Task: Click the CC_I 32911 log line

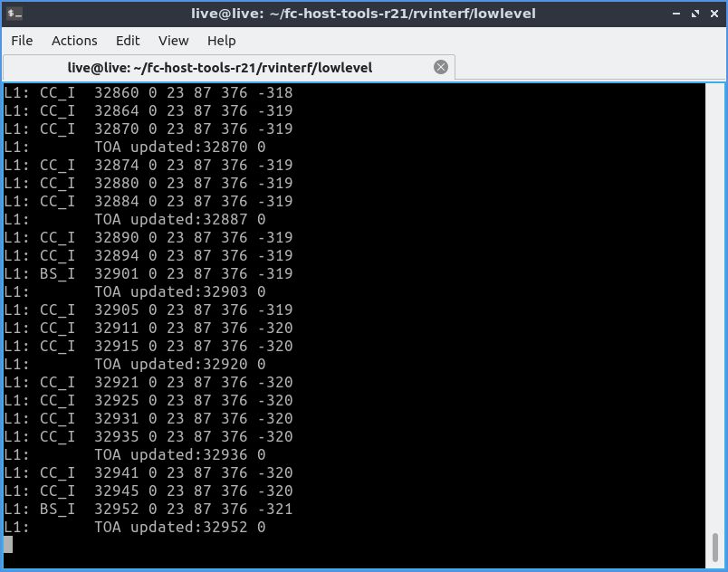Action: point(148,328)
